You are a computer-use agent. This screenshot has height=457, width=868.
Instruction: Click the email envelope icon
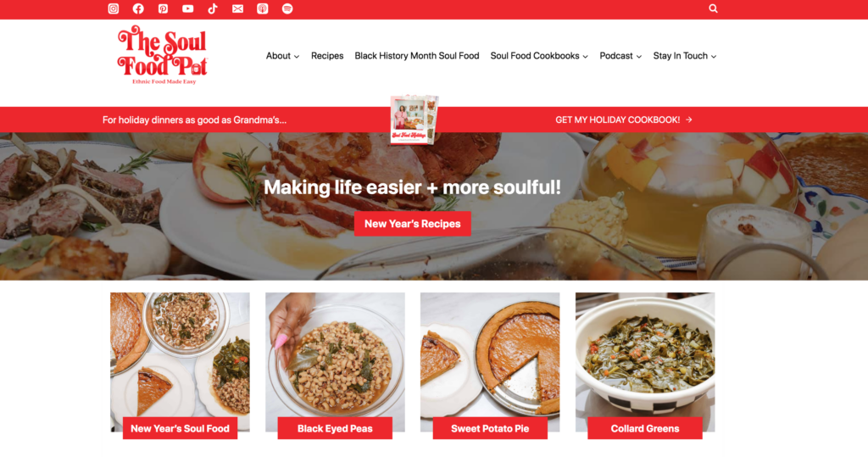(x=237, y=8)
